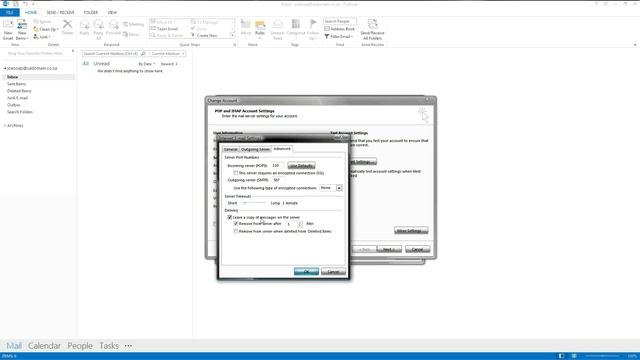This screenshot has width=640, height=360.
Task: Show the Unread messages filter
Action: (x=101, y=64)
